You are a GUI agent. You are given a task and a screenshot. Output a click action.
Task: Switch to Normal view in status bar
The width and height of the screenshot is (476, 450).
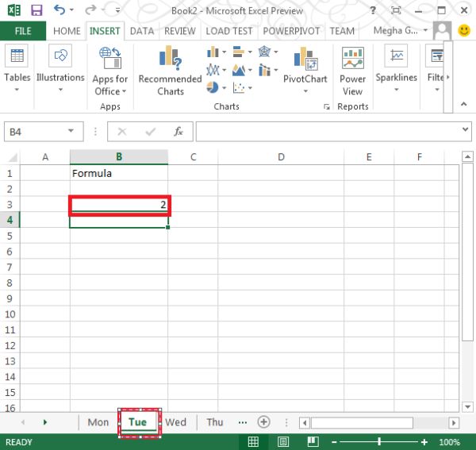[x=253, y=441]
